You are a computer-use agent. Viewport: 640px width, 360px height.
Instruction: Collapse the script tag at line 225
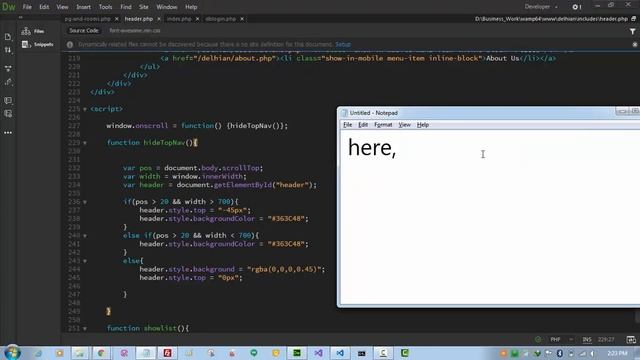tap(85, 109)
